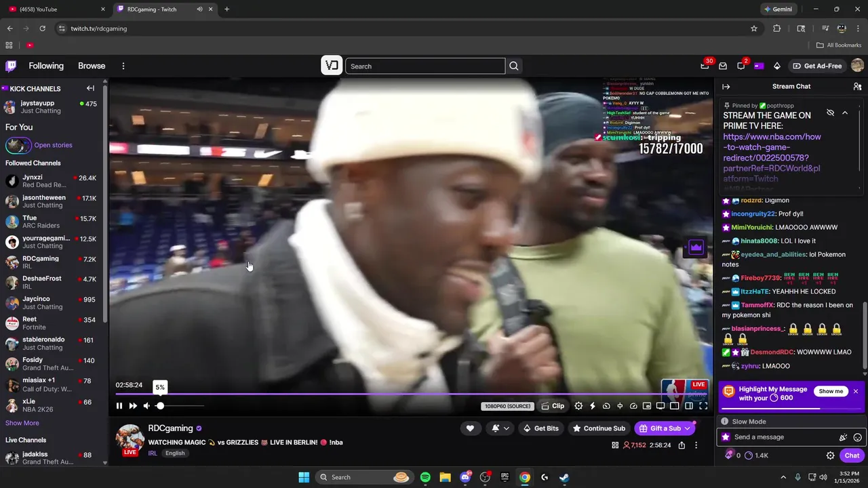The height and width of the screenshot is (488, 868).
Task: Open the Twitch home logo
Action: [11, 66]
